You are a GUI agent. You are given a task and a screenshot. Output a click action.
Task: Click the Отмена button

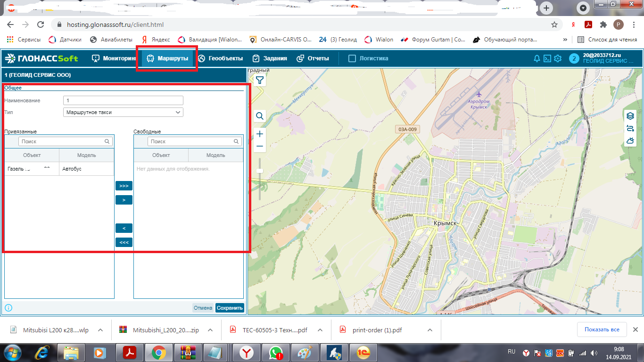click(x=203, y=308)
